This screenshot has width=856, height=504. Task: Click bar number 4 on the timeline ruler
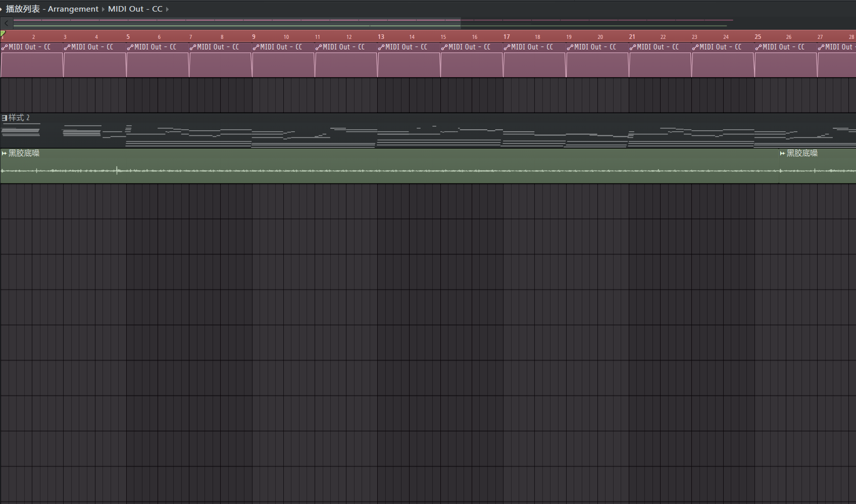96,37
